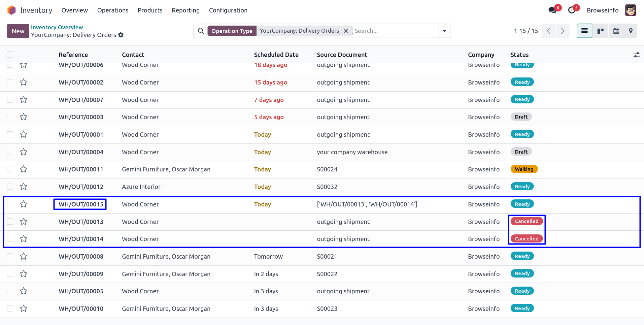Screen dimensions: 644x325
Task: Star the WH/OUT/00015 record
Action: (24, 204)
